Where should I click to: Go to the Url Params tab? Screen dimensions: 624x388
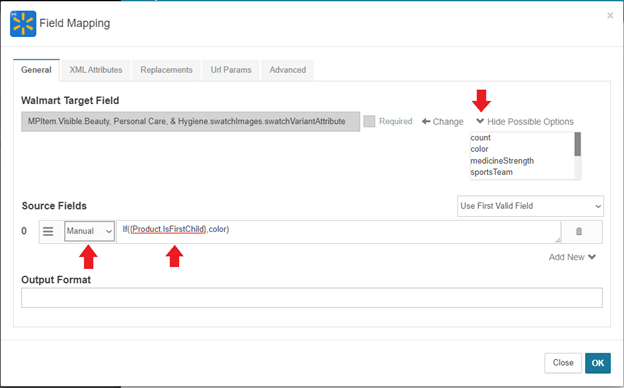click(231, 70)
